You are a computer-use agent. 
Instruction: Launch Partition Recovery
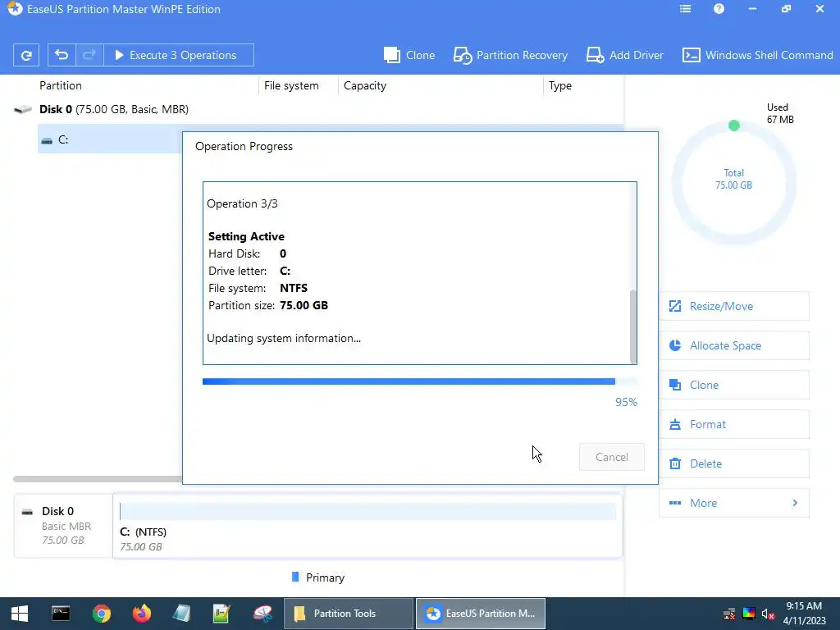510,55
